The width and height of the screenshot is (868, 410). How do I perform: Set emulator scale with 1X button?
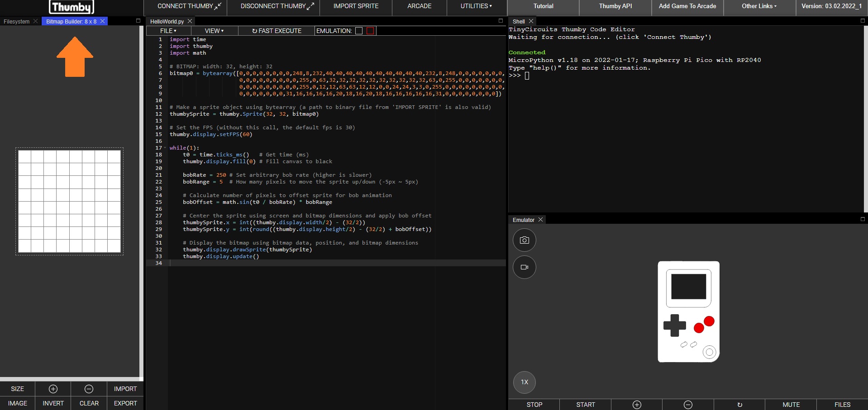(x=524, y=382)
